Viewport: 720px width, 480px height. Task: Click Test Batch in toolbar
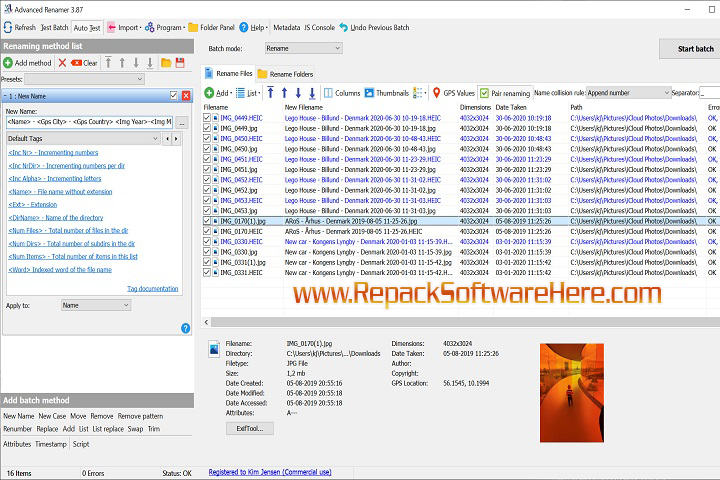tap(54, 28)
